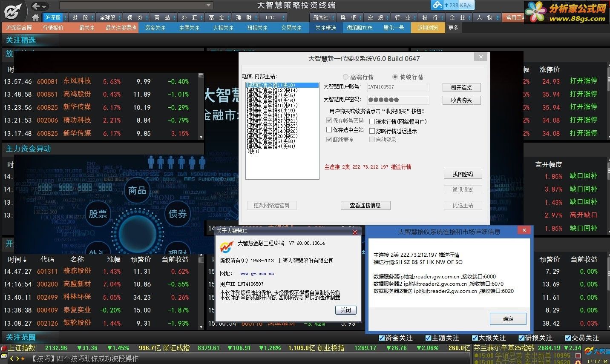
Task: Open the home page via house icon
Action: pos(35,17)
